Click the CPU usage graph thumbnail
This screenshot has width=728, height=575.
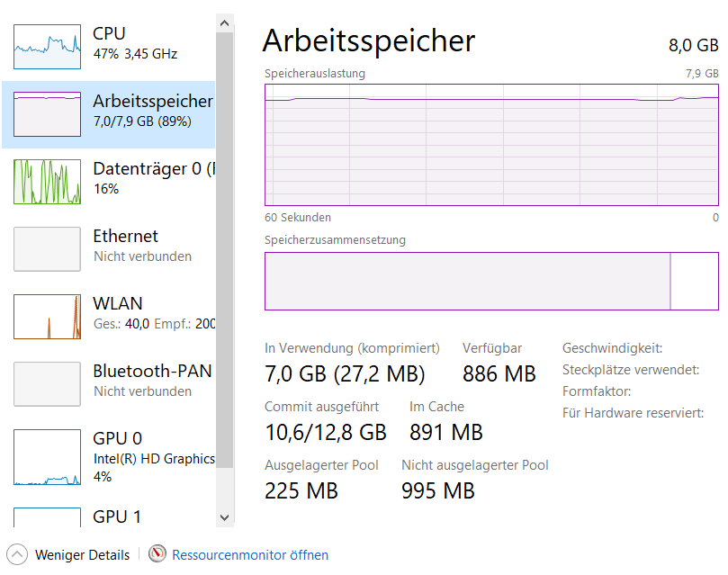coord(47,46)
